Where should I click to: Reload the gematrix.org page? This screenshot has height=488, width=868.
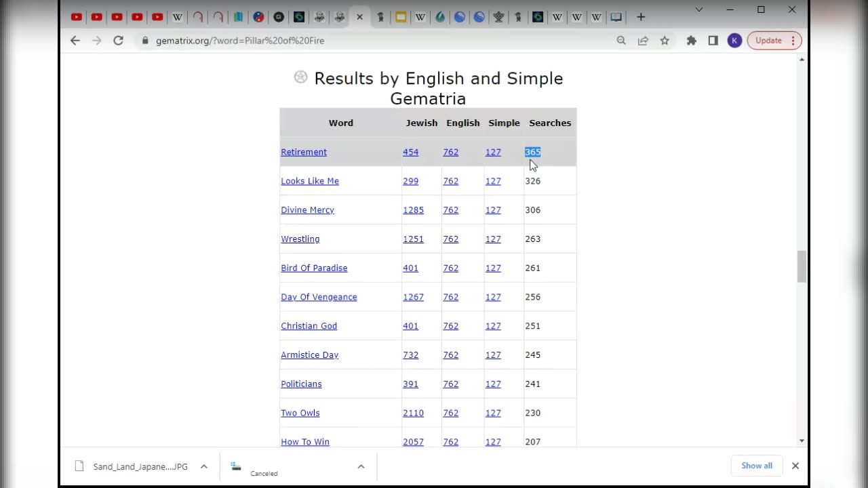pyautogui.click(x=118, y=41)
